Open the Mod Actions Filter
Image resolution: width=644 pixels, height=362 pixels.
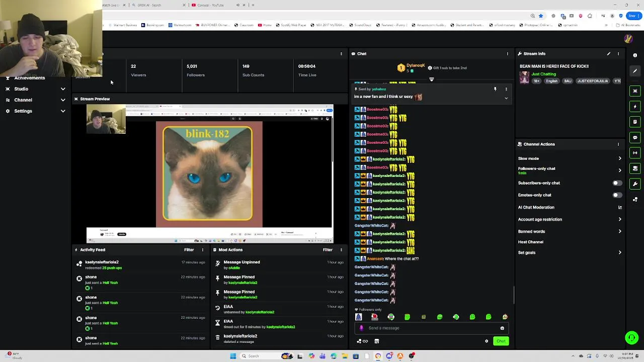(x=328, y=250)
